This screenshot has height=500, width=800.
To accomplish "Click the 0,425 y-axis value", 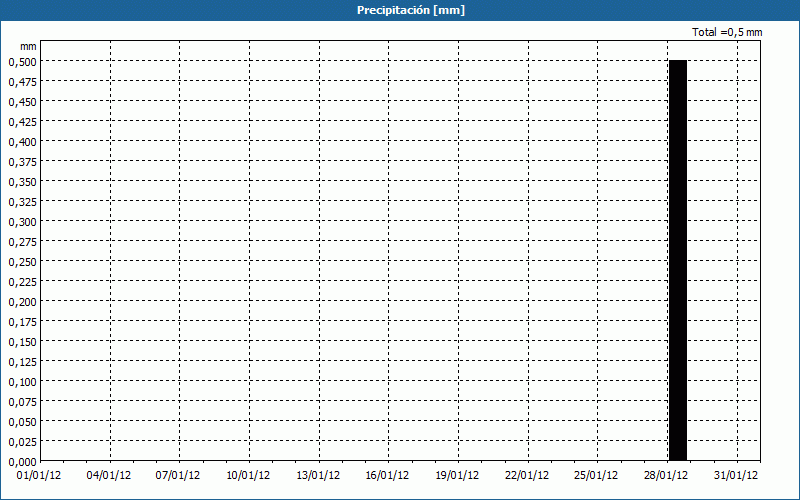I will click(23, 122).
